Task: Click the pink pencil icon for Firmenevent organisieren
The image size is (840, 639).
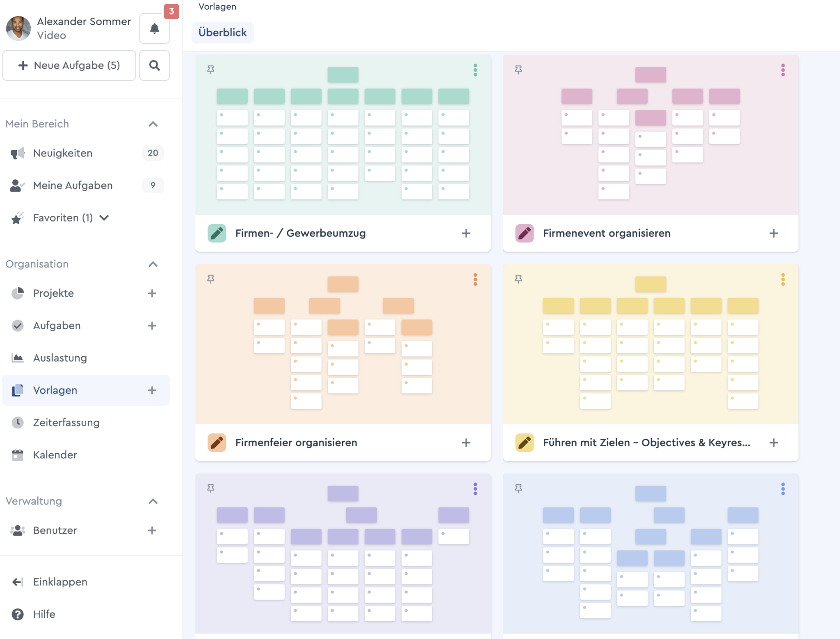Action: 524,233
